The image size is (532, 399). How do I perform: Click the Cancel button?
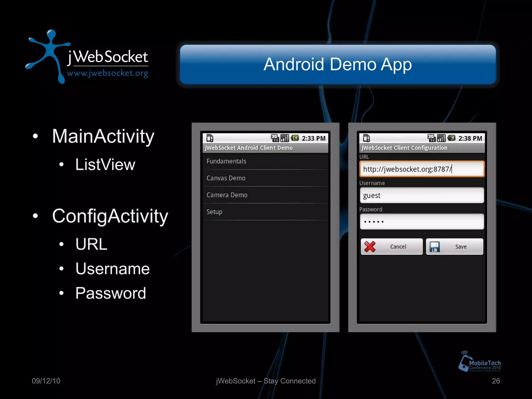coord(392,247)
